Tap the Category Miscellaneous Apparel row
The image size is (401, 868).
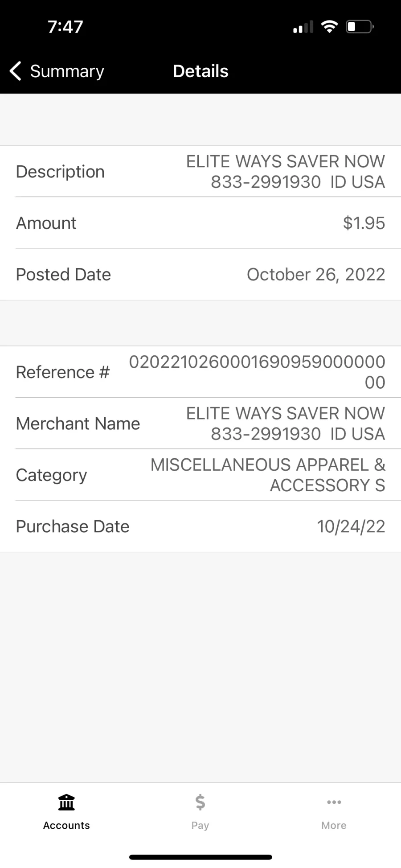point(200,475)
